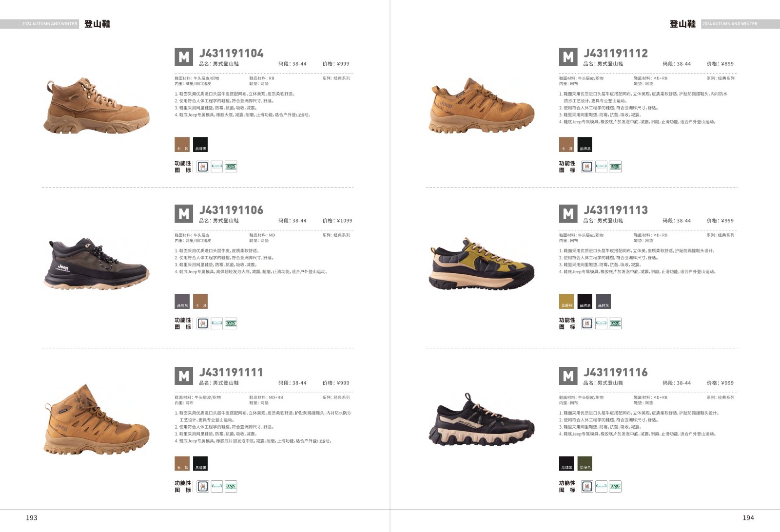This screenshot has width=780, height=532.
Task: Click the M gender badge beside J431191116
Action: (x=568, y=376)
